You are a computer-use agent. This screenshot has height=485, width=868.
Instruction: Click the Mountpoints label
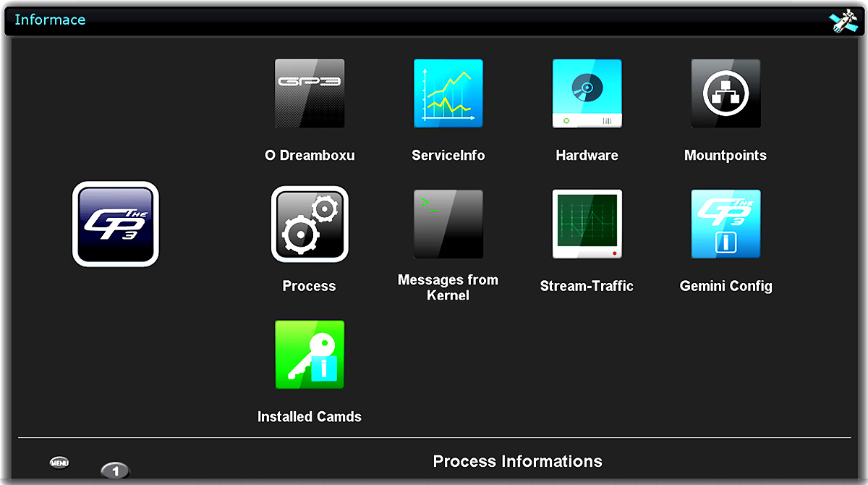(x=726, y=155)
